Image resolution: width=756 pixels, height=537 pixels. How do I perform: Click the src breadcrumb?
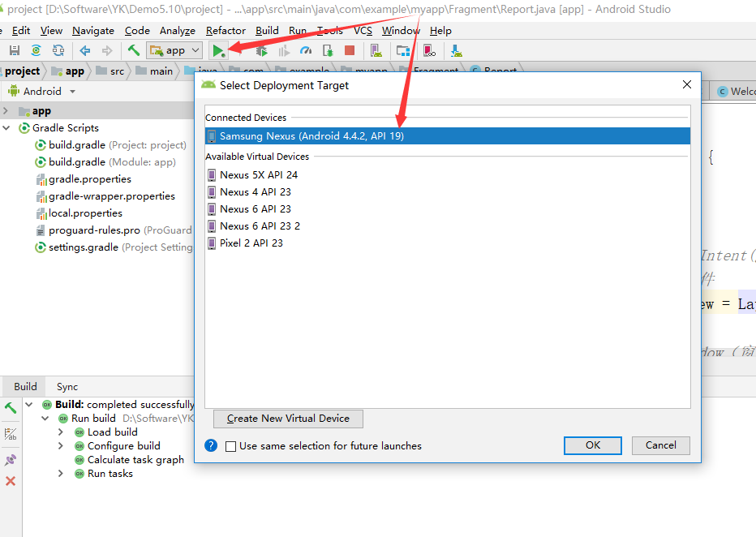pyautogui.click(x=110, y=71)
